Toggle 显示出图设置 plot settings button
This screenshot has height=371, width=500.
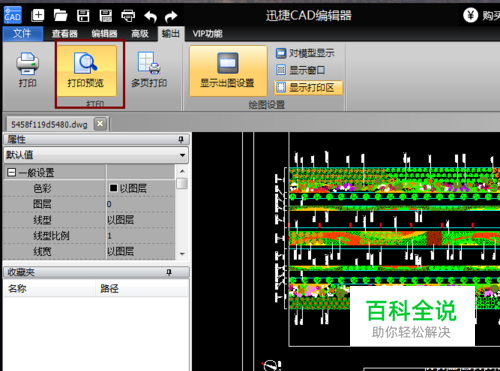[228, 71]
